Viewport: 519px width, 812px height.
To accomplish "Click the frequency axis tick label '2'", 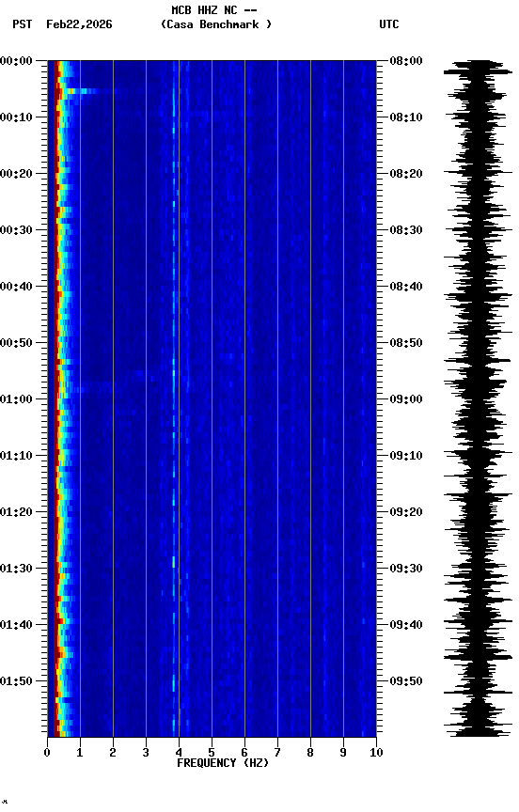I will tap(113, 753).
